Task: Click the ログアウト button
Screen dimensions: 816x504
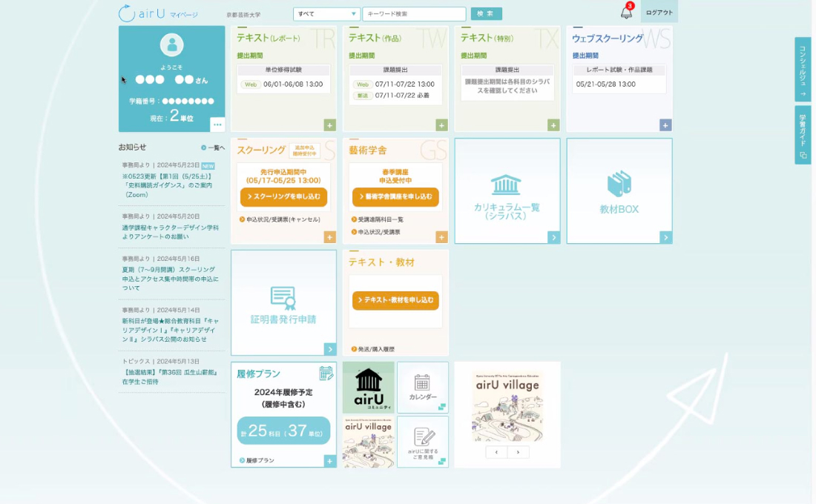Action: (x=659, y=13)
